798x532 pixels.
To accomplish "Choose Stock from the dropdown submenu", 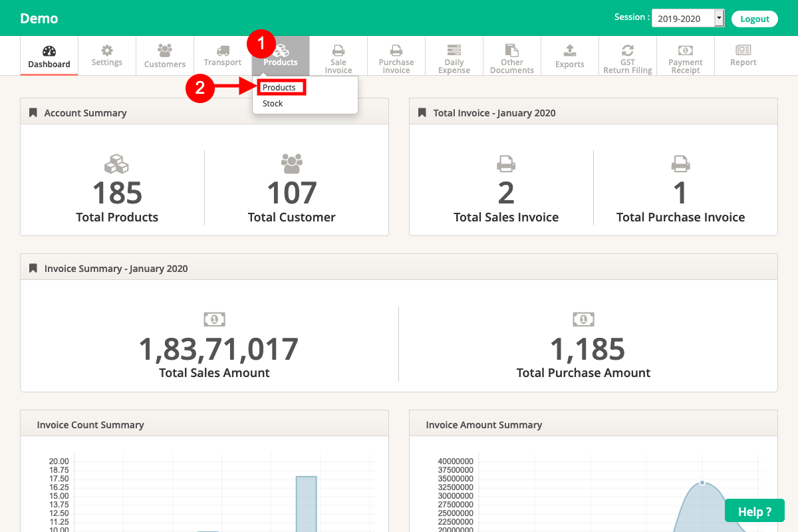I will (x=273, y=104).
